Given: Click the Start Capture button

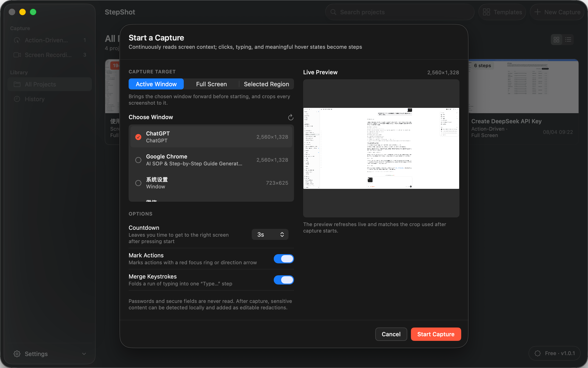Looking at the screenshot, I should (x=436, y=334).
